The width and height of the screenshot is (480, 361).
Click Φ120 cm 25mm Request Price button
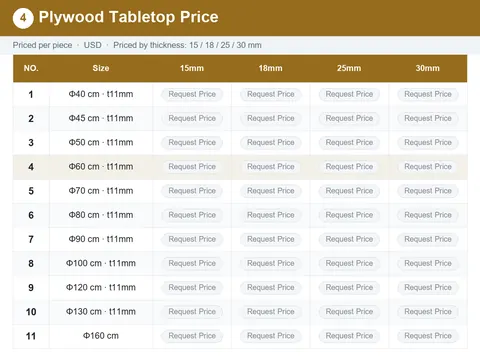(349, 288)
